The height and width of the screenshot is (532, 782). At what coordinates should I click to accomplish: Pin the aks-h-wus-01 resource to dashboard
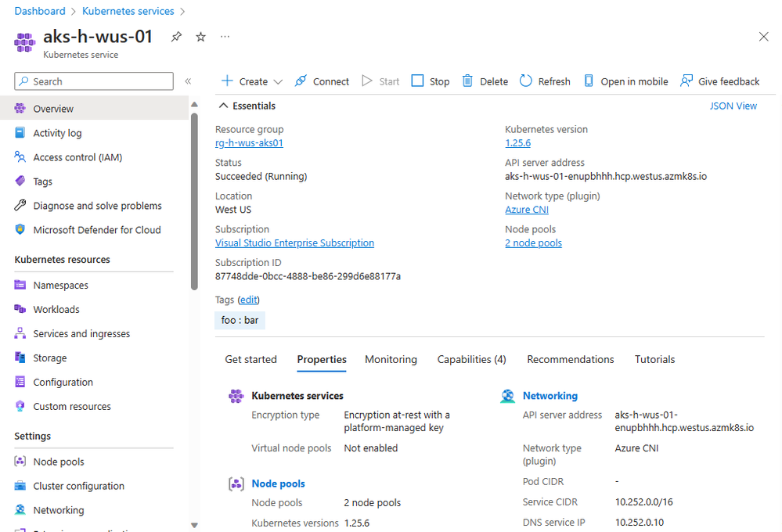tap(176, 37)
